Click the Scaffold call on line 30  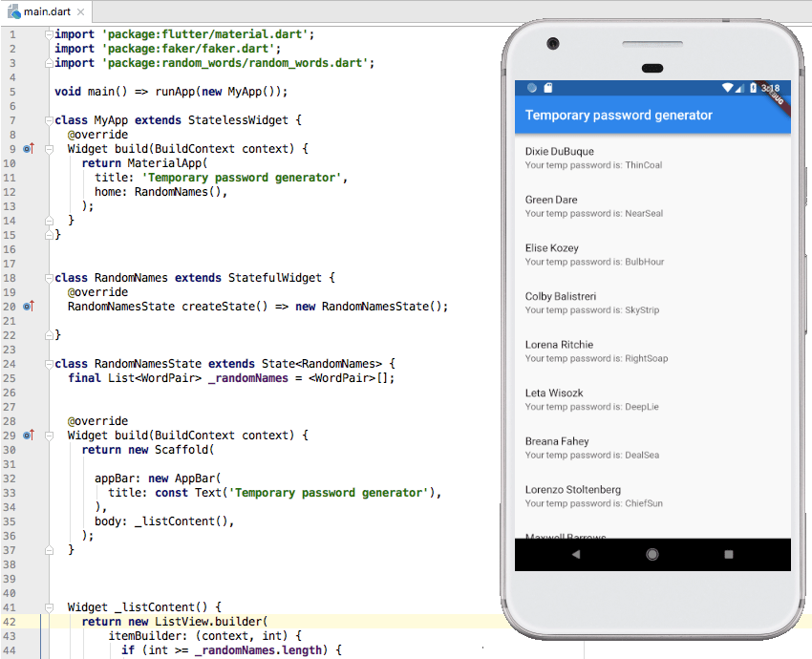click(182, 450)
